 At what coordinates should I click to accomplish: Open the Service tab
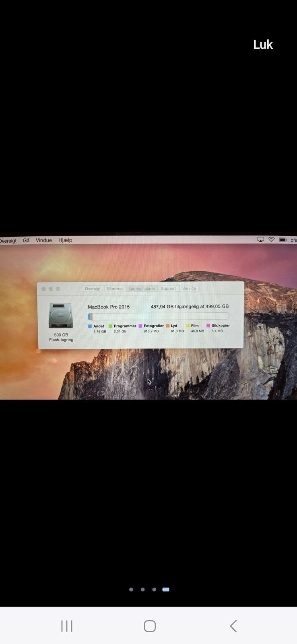[189, 289]
